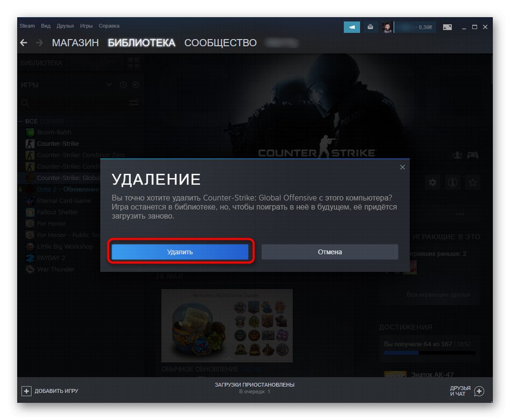Click the favorite star icon
This screenshot has width=510, height=420.
coord(472,182)
